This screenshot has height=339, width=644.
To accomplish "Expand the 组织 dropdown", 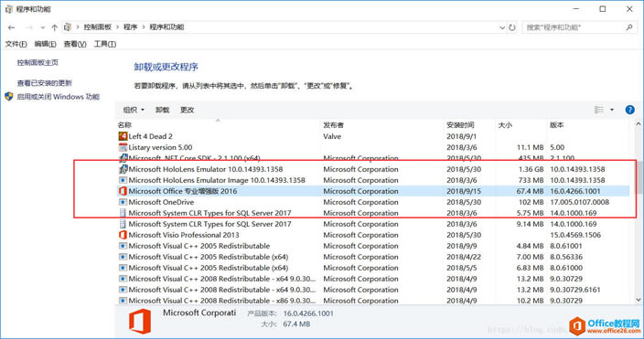I will 134,110.
